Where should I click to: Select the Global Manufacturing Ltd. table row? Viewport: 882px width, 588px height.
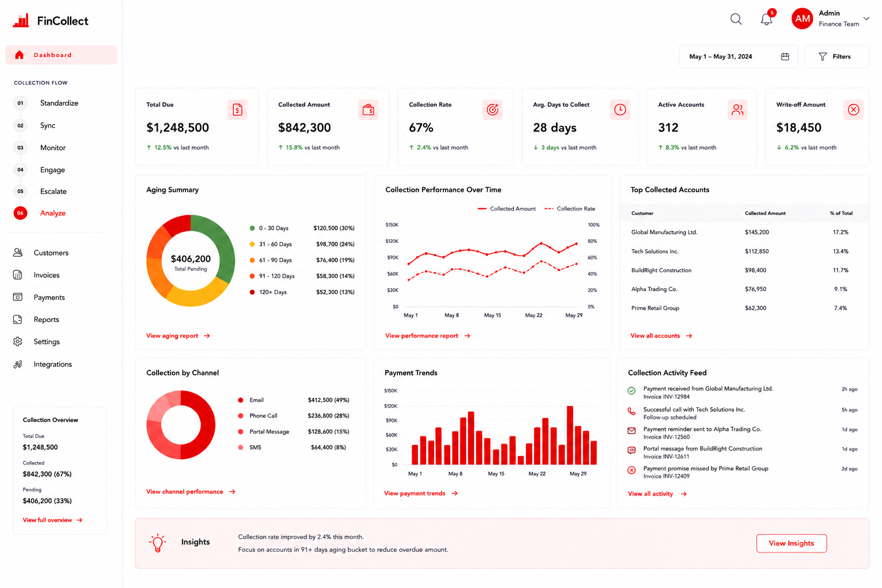[x=744, y=233]
